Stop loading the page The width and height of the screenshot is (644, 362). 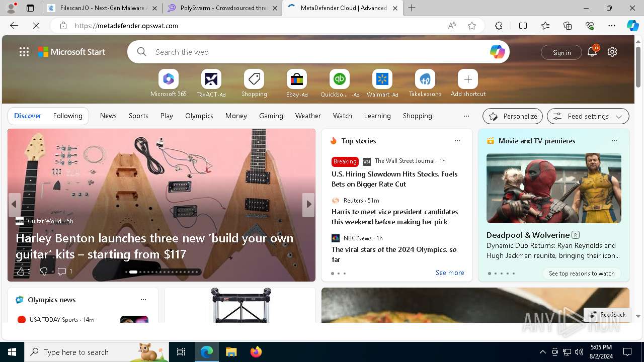tap(36, 26)
